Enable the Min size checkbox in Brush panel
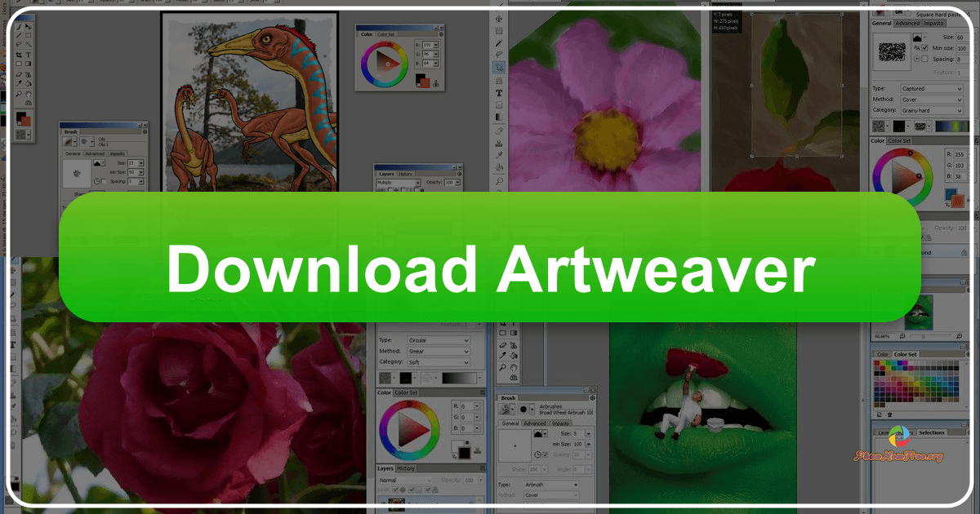980x514 pixels. 924,48
